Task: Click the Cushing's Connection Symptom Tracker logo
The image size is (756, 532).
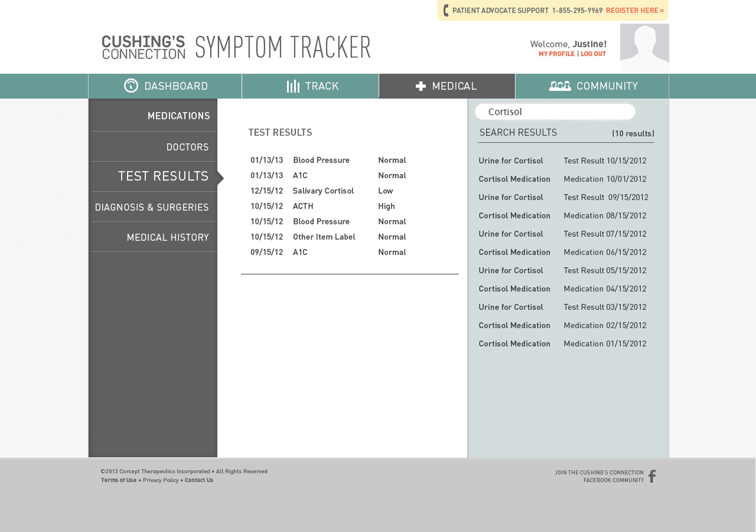Action: (x=236, y=47)
